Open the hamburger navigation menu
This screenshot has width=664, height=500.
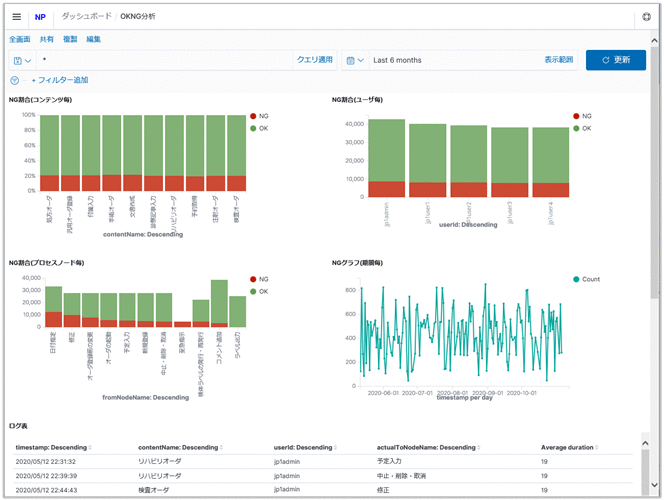16,17
